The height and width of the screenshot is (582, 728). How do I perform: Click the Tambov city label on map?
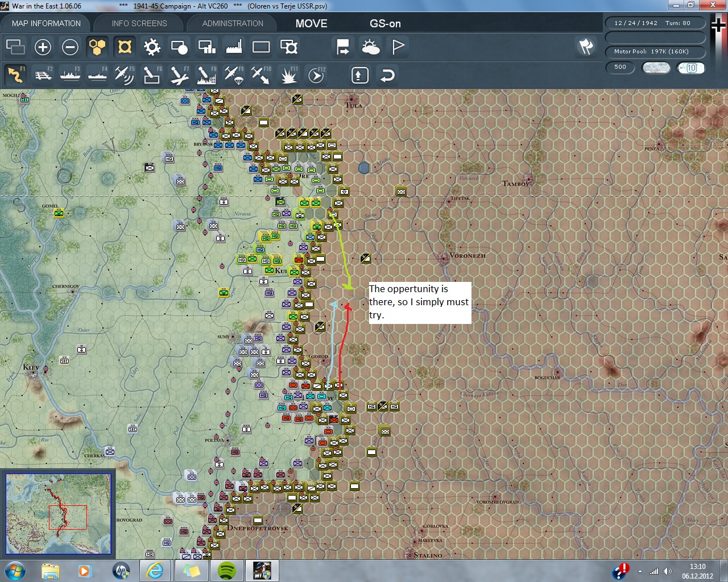(x=516, y=183)
